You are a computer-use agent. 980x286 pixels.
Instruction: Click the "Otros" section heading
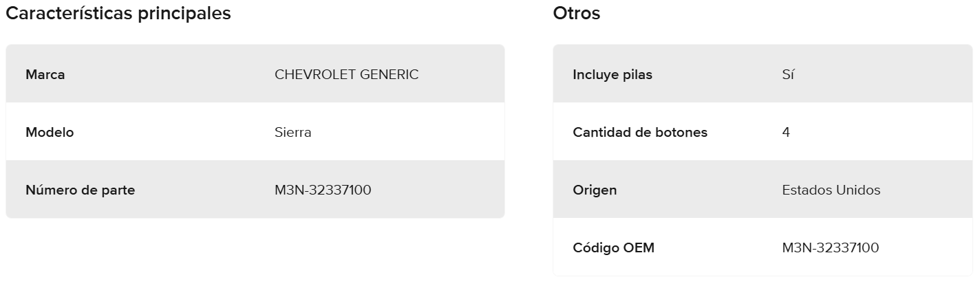tap(577, 14)
